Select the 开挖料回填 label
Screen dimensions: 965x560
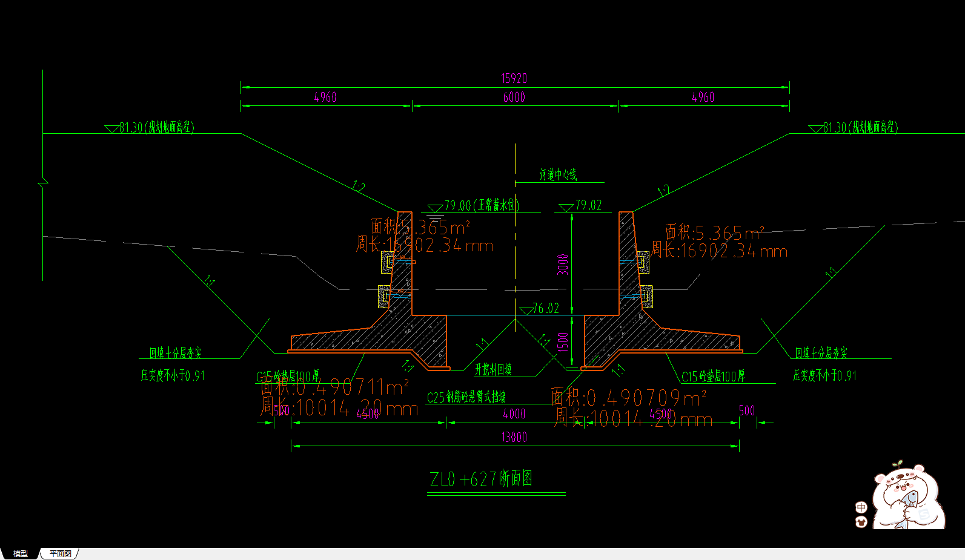(x=493, y=369)
